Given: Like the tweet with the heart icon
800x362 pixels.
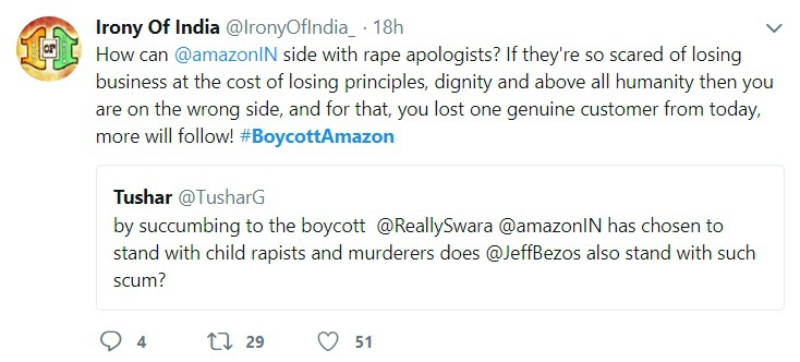Looking at the screenshot, I should click(x=328, y=341).
